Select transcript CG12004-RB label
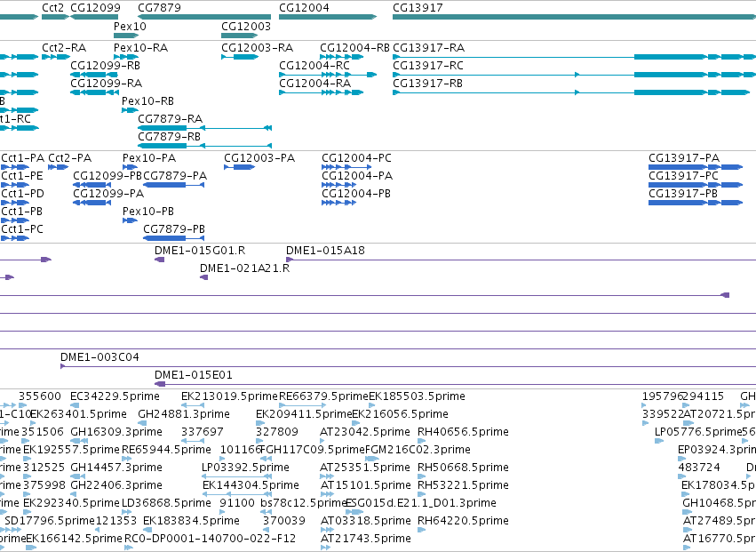The width and height of the screenshot is (756, 552). point(354,48)
